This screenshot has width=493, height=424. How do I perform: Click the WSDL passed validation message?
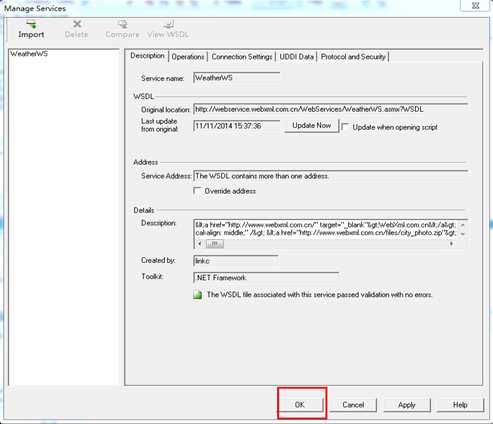(319, 295)
